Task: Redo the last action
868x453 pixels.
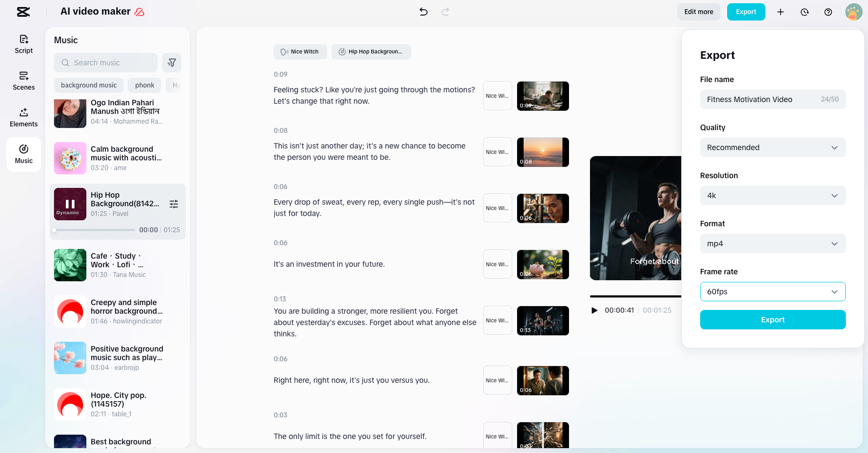Action: point(445,12)
